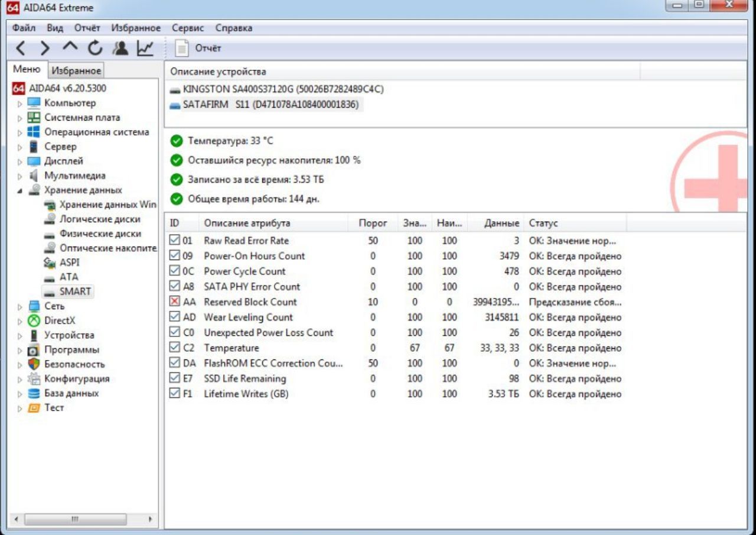Open the Избранное menu in menu bar
The width and height of the screenshot is (756, 535).
pyautogui.click(x=136, y=28)
